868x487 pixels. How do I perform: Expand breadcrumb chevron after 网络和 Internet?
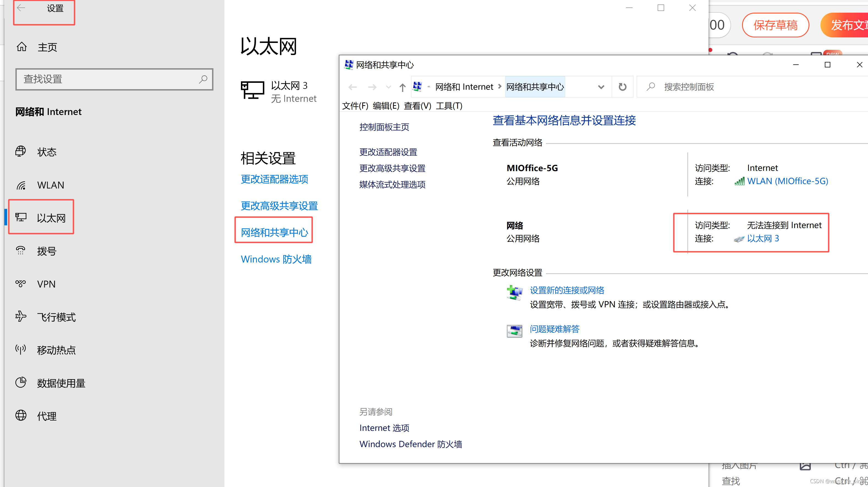point(500,87)
